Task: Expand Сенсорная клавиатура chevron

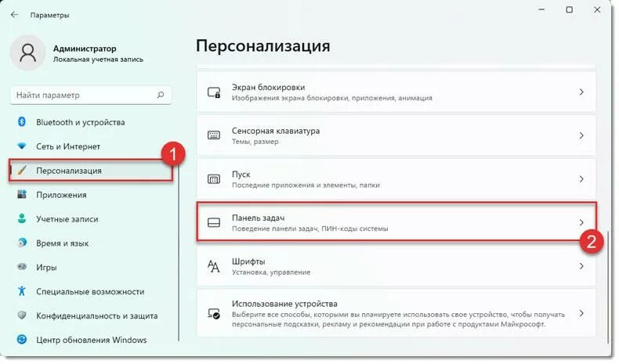Action: coord(581,135)
